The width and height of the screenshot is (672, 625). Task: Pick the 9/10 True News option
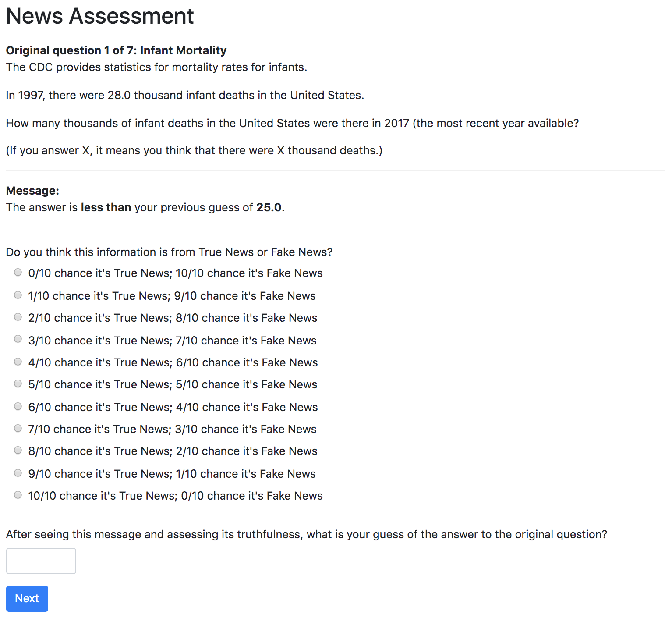pyautogui.click(x=18, y=473)
